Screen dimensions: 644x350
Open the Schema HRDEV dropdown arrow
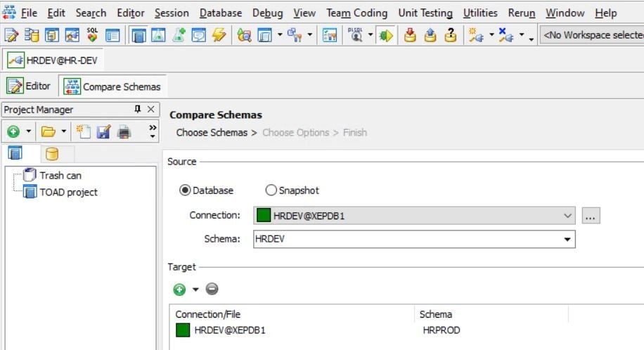pyautogui.click(x=567, y=240)
